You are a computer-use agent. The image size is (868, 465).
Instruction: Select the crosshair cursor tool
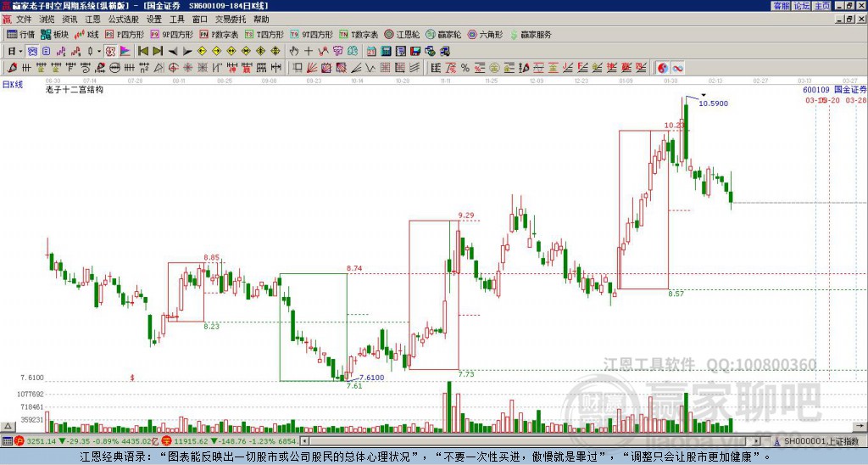[309, 51]
